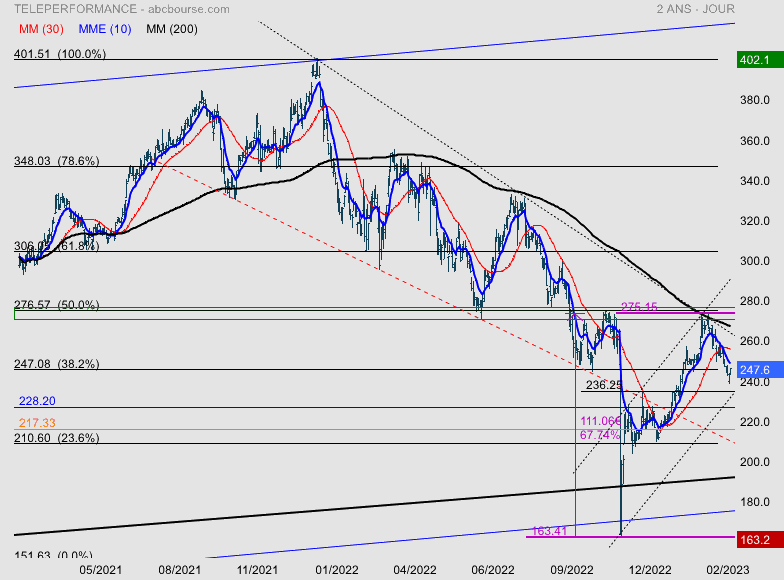Screen dimensions: 784x580
Task: Click the '2 ANS - JOUR' period label
Action: [x=696, y=9]
